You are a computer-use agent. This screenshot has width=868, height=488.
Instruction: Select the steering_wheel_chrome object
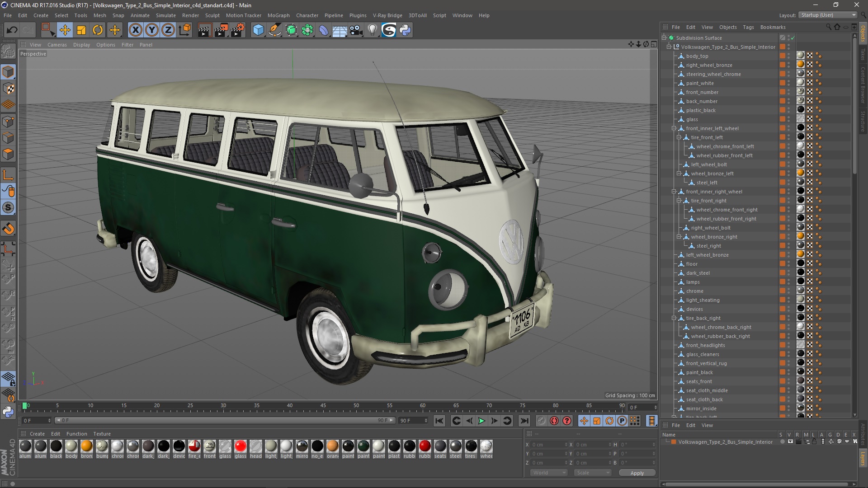[x=713, y=74]
